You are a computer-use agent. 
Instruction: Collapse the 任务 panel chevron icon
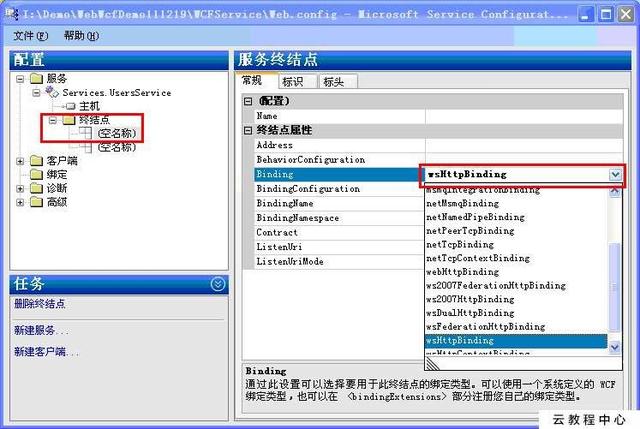tap(218, 284)
